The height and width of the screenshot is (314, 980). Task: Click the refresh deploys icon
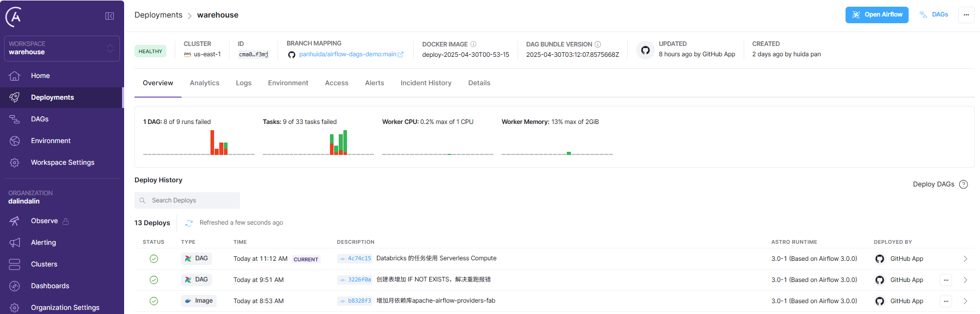click(x=189, y=223)
